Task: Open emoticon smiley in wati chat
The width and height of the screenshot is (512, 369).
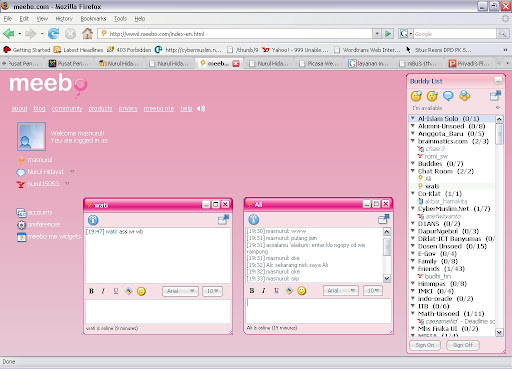Action: (x=141, y=291)
